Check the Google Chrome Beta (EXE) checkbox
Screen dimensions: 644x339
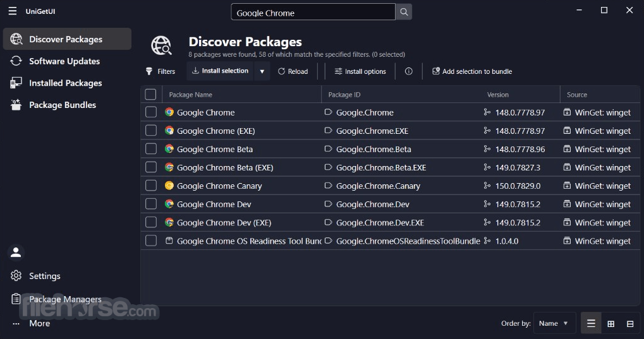point(151,167)
